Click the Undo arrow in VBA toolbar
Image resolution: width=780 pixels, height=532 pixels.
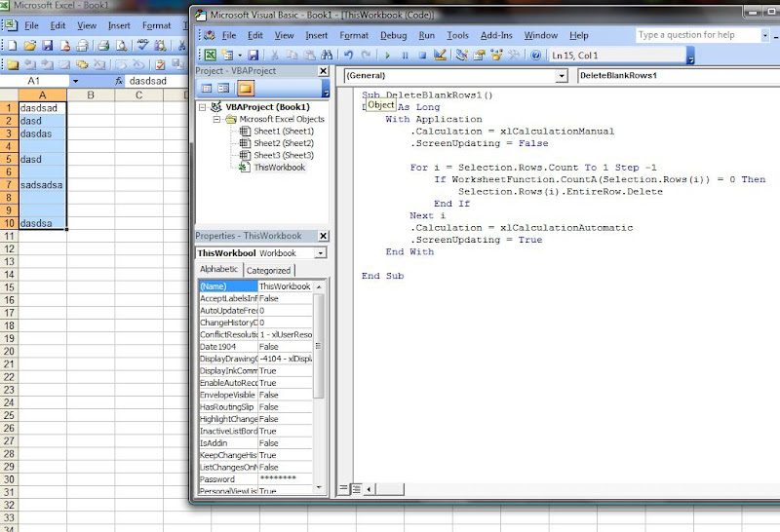pyautogui.click(x=349, y=56)
